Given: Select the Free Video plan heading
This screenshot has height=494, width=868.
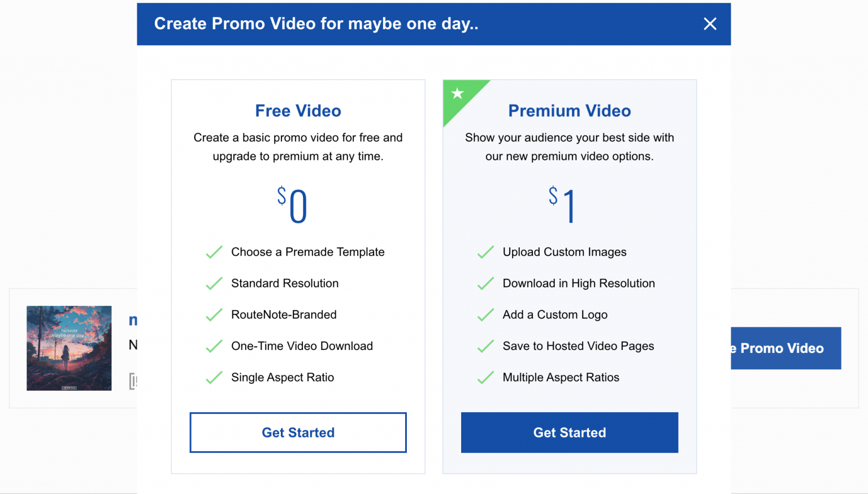Looking at the screenshot, I should tap(298, 111).
